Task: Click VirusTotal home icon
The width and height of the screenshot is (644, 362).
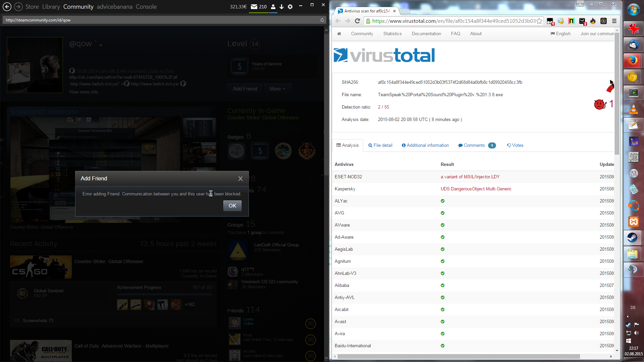Action: 339,34
